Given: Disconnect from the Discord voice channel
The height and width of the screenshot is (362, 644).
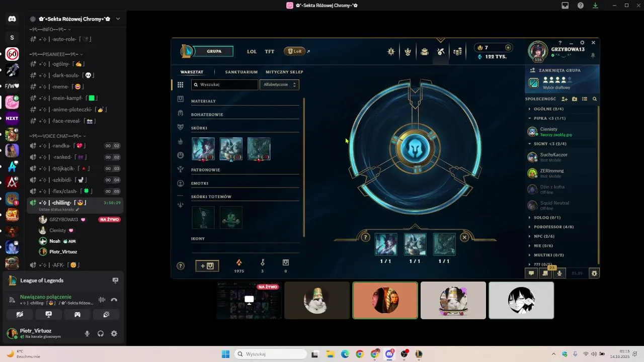Looking at the screenshot, I should 114,300.
